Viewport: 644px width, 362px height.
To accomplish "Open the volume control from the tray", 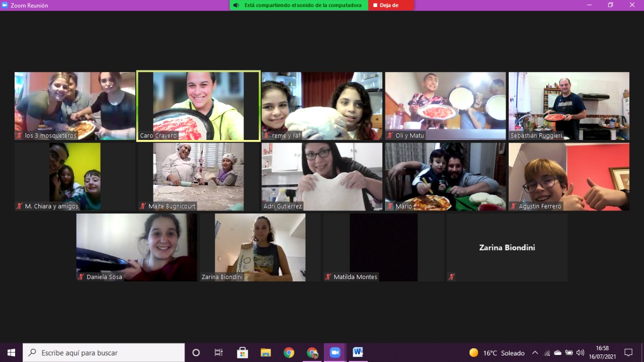I will (580, 352).
